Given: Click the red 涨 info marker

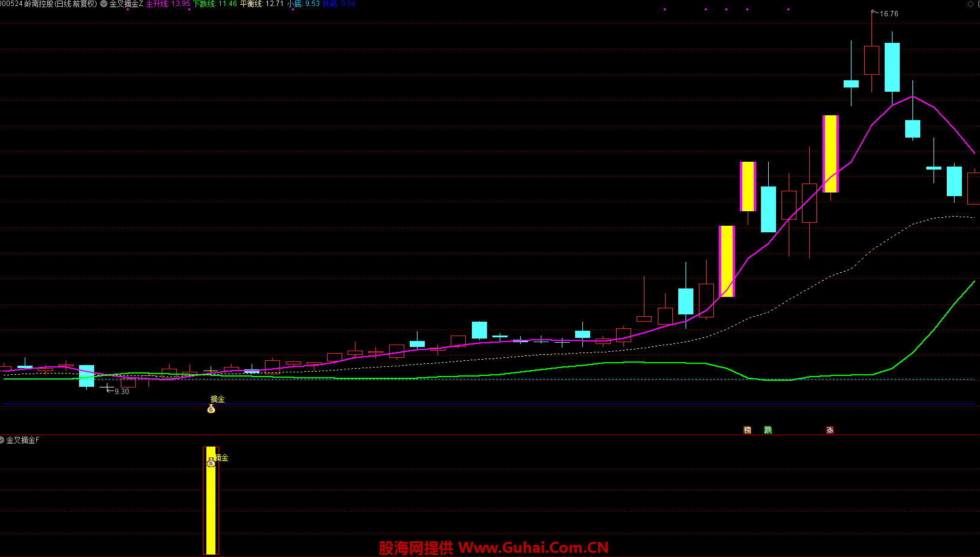Looking at the screenshot, I should [x=830, y=430].
